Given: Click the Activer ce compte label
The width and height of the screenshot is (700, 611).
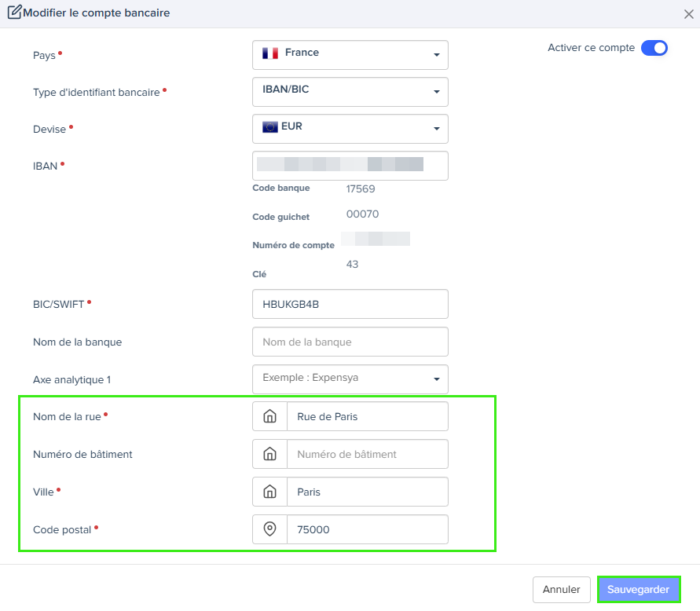Looking at the screenshot, I should [x=591, y=48].
